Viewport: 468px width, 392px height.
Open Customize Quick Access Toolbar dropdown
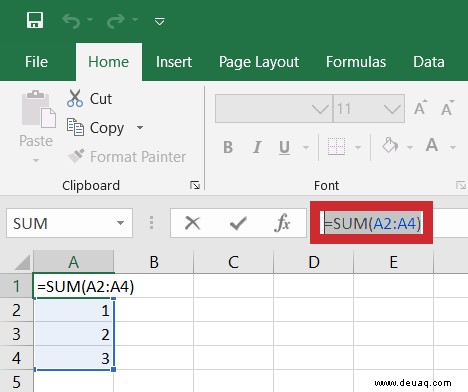pos(160,22)
